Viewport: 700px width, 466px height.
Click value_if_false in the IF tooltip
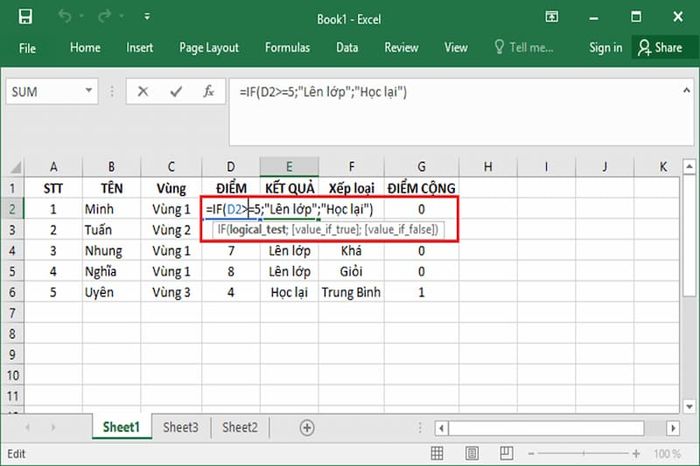tap(399, 229)
